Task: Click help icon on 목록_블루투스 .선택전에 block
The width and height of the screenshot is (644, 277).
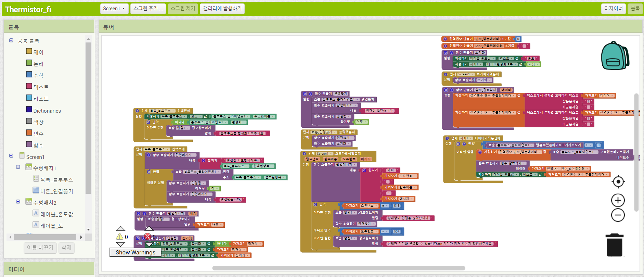Action: point(137,111)
